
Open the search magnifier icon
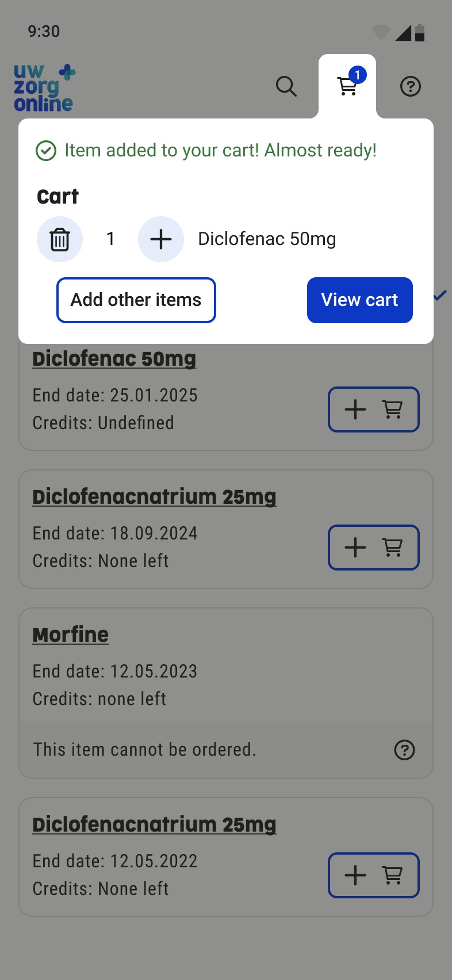coord(286,86)
